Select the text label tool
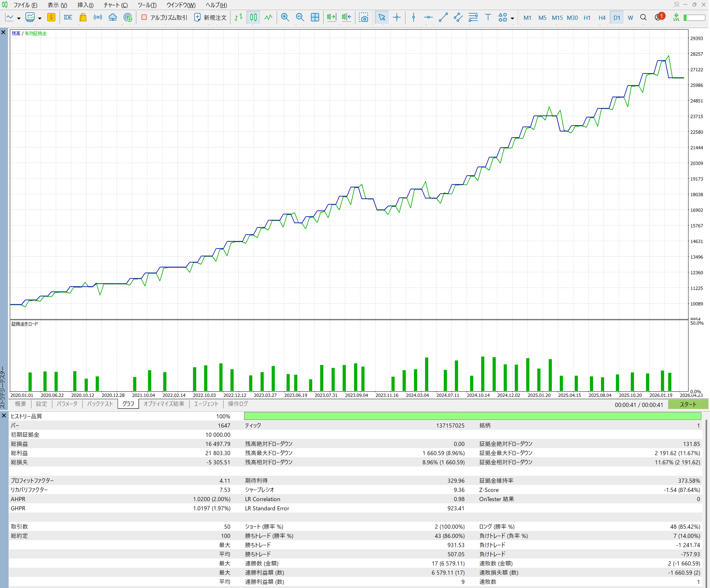This screenshot has width=710, height=588. 488,17
